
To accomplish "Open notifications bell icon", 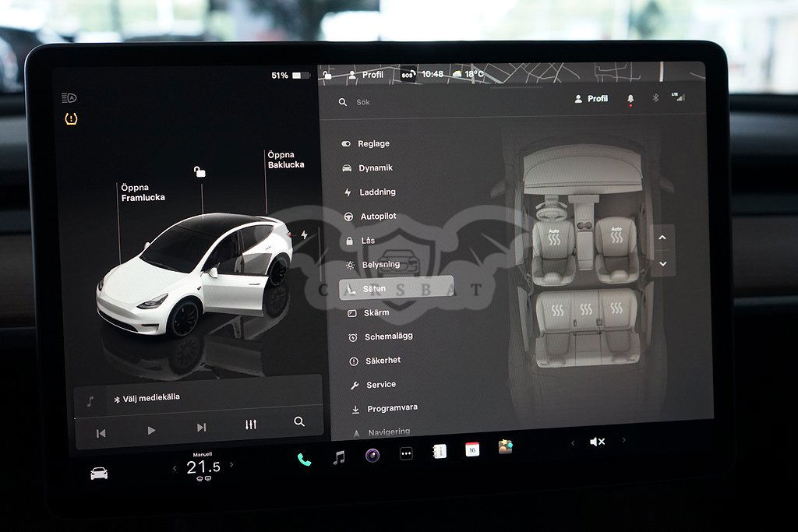I will pyautogui.click(x=630, y=99).
